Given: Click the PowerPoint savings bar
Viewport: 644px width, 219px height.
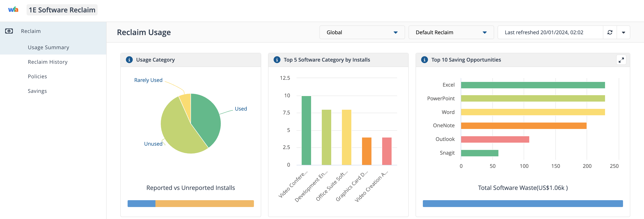Looking at the screenshot, I should point(533,98).
